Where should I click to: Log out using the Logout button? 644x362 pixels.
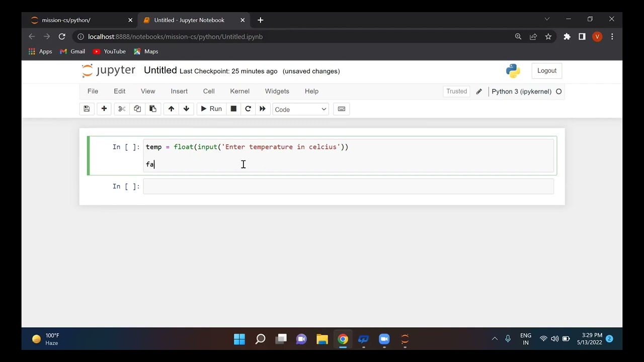pyautogui.click(x=547, y=71)
